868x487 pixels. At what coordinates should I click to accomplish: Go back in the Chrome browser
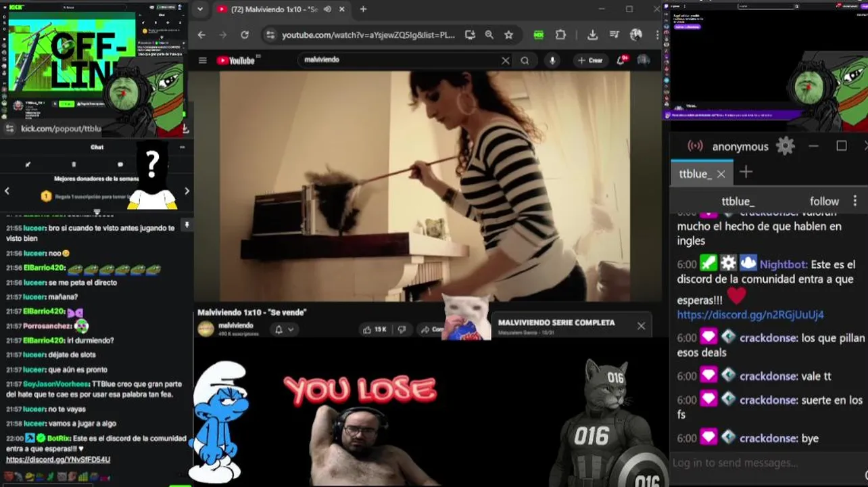(x=201, y=35)
